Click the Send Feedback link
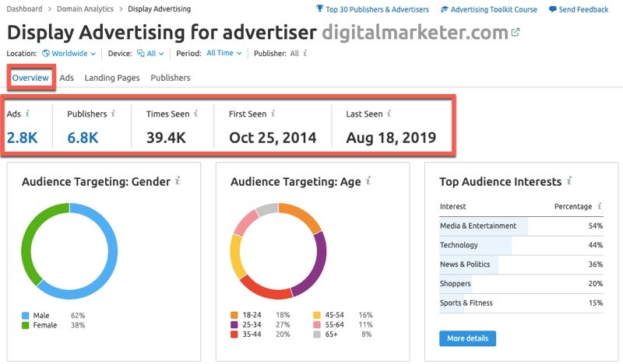This screenshot has height=364, width=623. 579,9
